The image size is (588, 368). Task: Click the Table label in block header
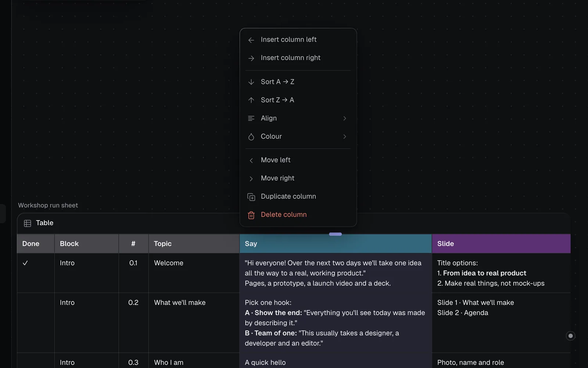point(44,223)
